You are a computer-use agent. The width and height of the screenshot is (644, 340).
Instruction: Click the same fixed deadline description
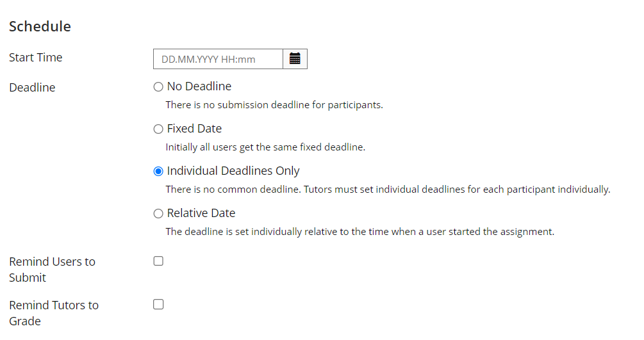265,147
